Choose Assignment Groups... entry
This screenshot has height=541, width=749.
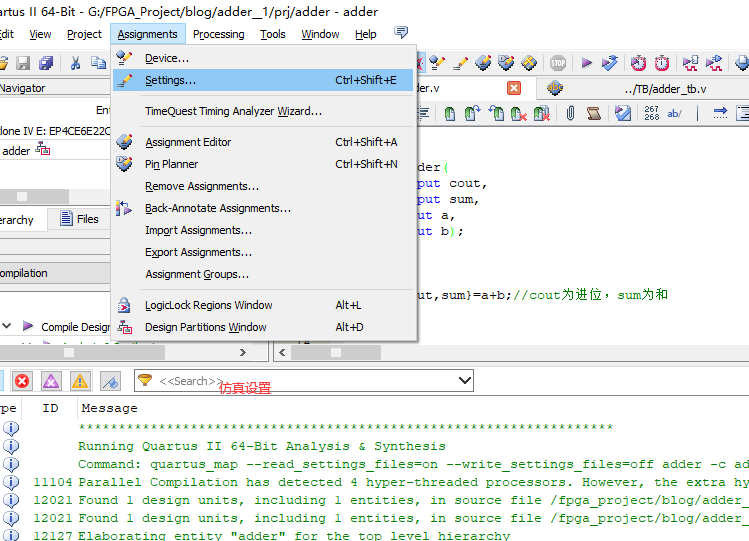point(263,274)
